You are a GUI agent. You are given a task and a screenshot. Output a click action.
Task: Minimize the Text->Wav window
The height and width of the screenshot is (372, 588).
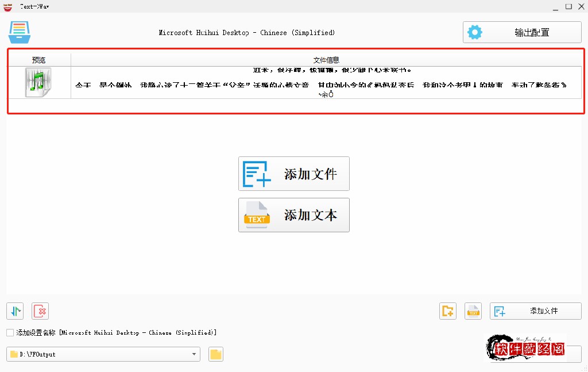tap(555, 7)
